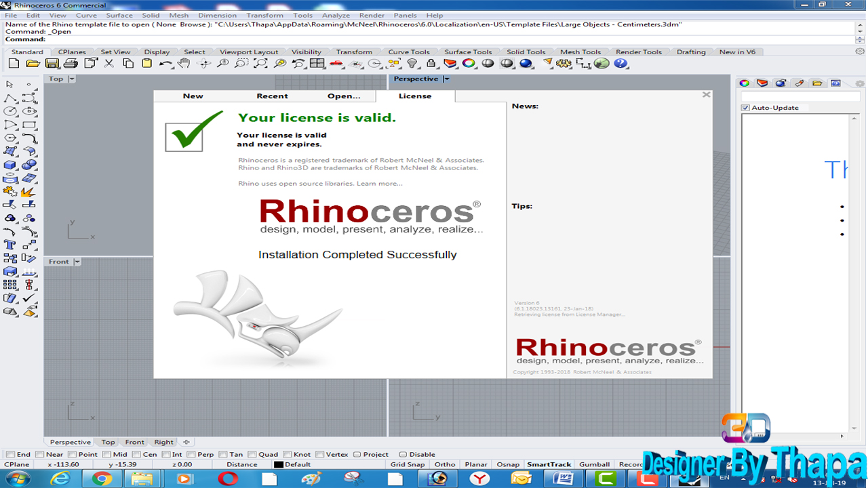
Task: Switch to the New tab in splash dialog
Action: (193, 96)
